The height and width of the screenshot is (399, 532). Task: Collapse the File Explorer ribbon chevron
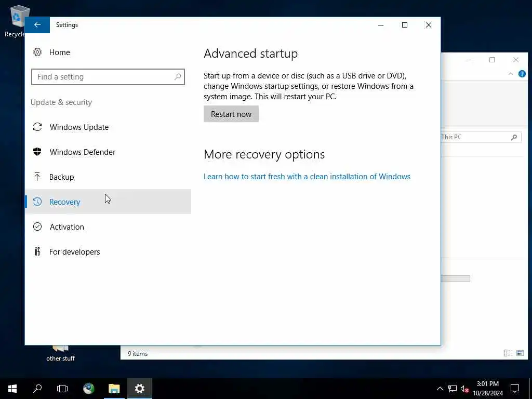(x=511, y=74)
